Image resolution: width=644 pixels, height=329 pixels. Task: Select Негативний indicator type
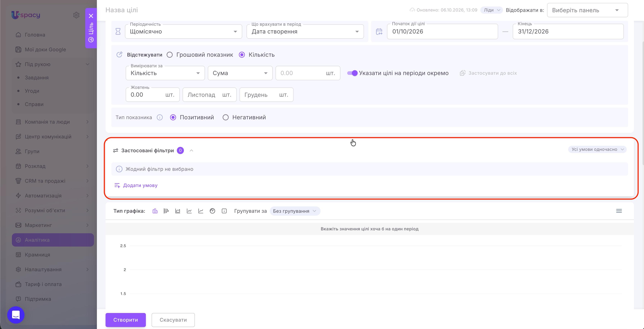(225, 117)
